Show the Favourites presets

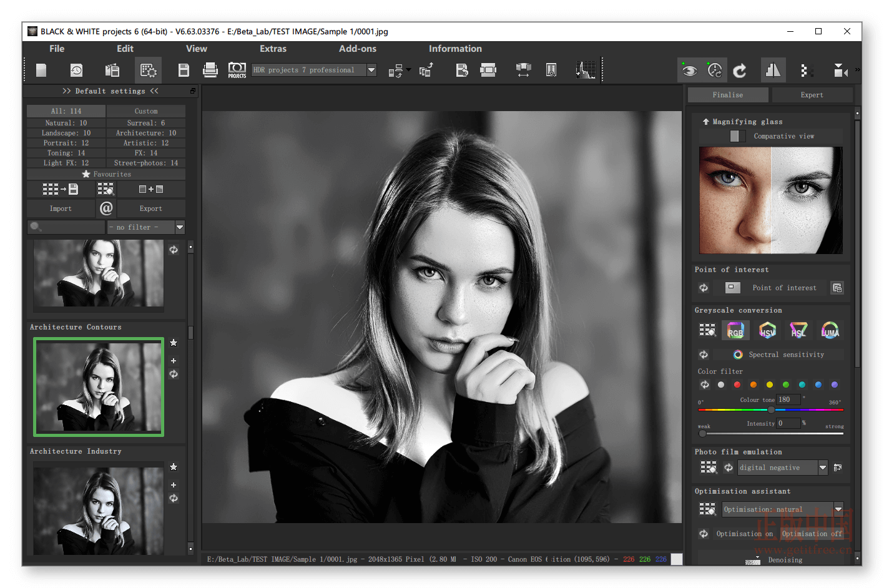pos(106,174)
